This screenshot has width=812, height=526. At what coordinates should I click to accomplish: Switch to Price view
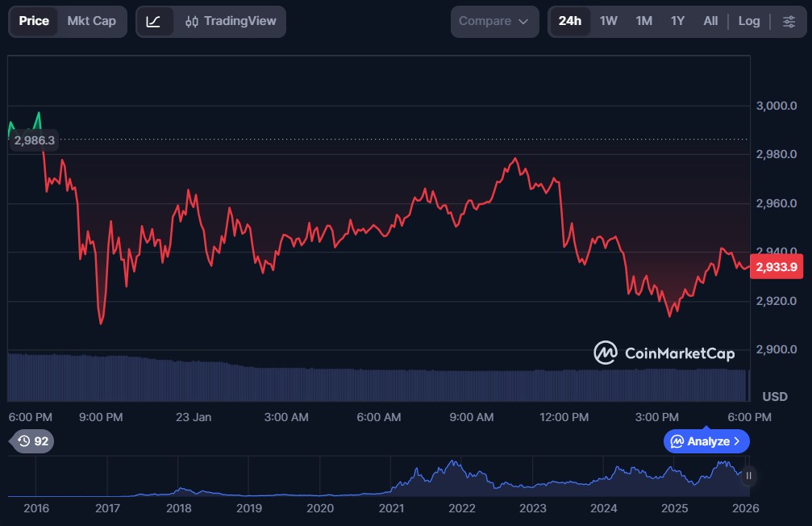[34, 21]
